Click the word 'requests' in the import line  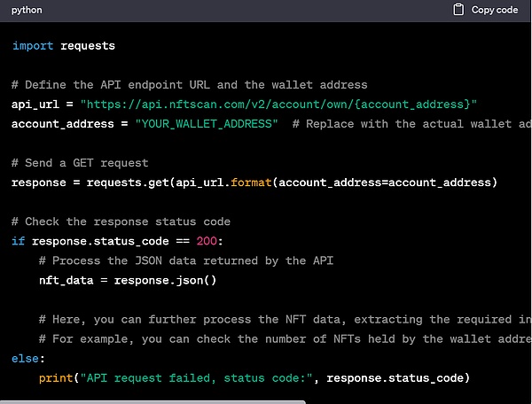point(87,45)
